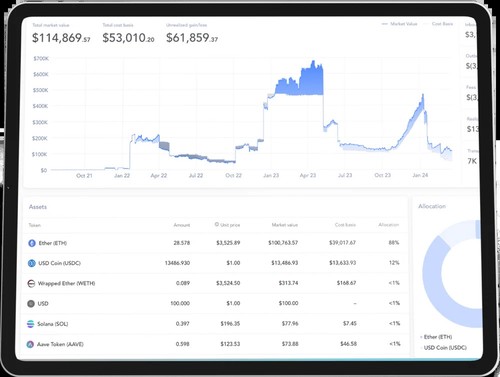Sort by the Unit price column header

pyautogui.click(x=230, y=225)
